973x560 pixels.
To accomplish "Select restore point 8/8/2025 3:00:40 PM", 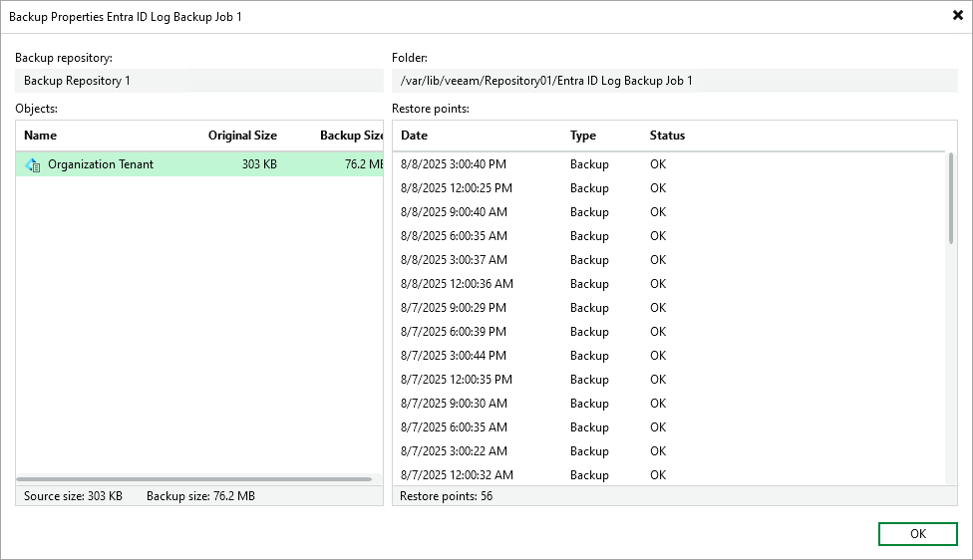I will [x=669, y=164].
